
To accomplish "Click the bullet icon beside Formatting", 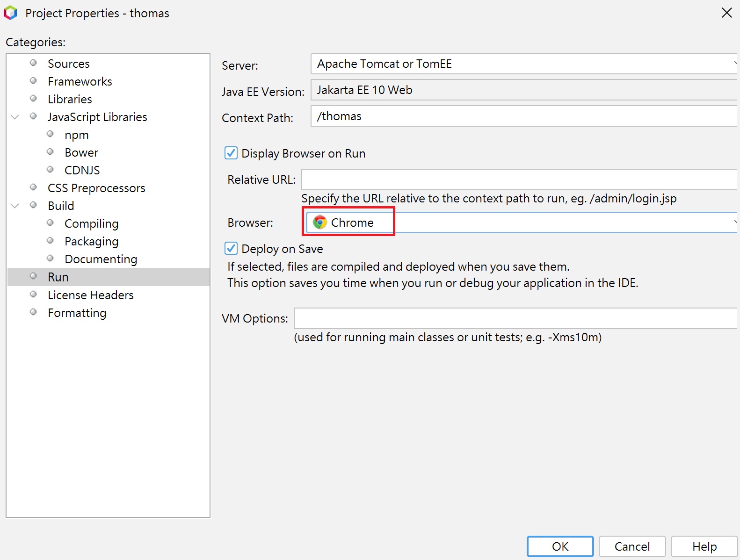I will [33, 312].
